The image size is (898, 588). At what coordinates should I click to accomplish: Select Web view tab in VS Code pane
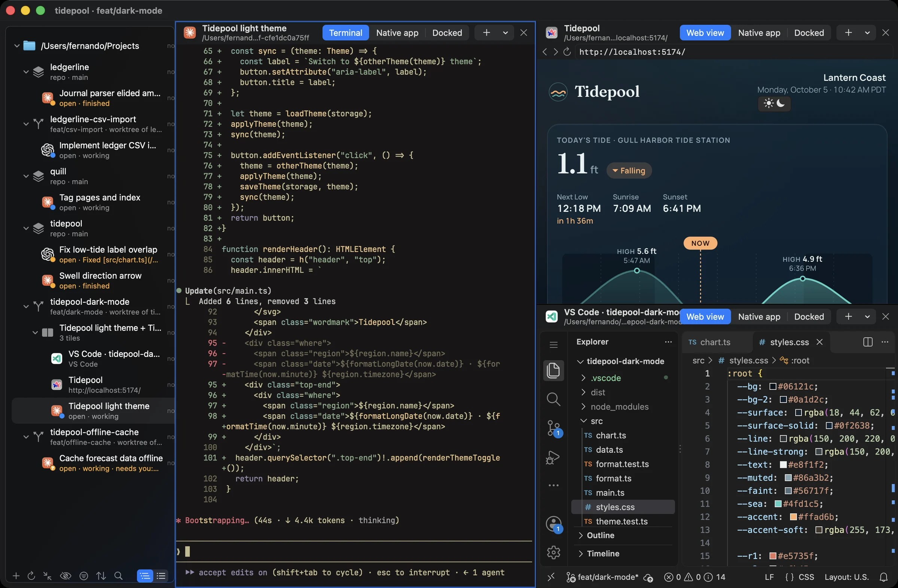[705, 317]
